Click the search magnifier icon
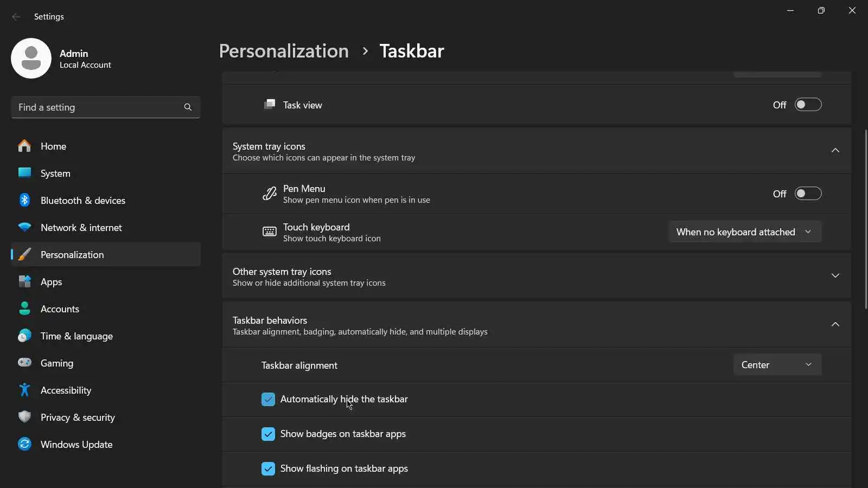Viewport: 868px width, 488px height. (188, 107)
